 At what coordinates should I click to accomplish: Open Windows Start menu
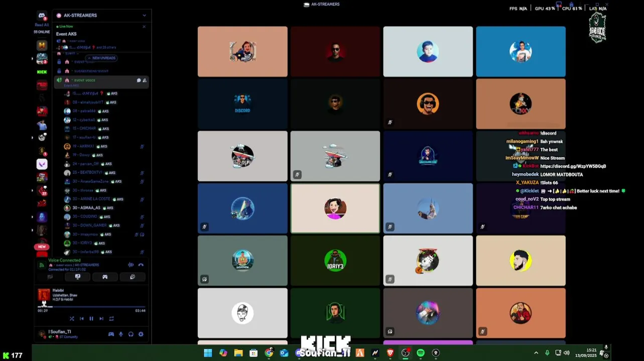click(208, 353)
